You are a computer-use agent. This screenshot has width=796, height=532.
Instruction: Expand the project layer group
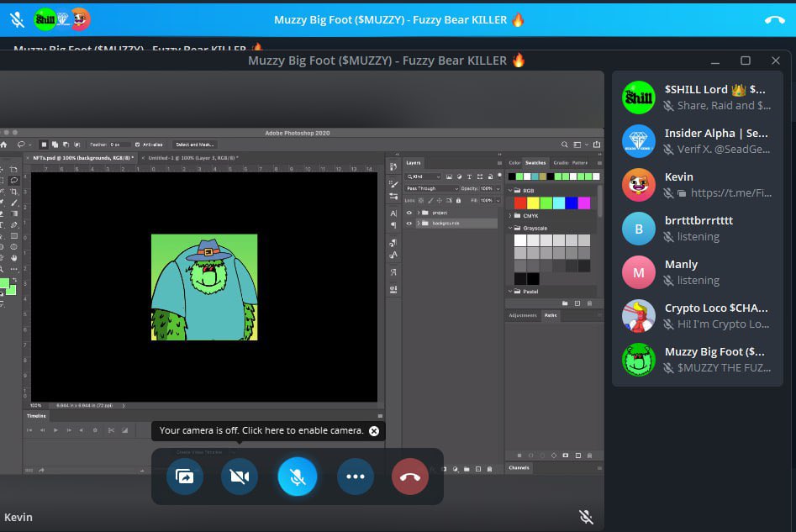click(x=419, y=213)
